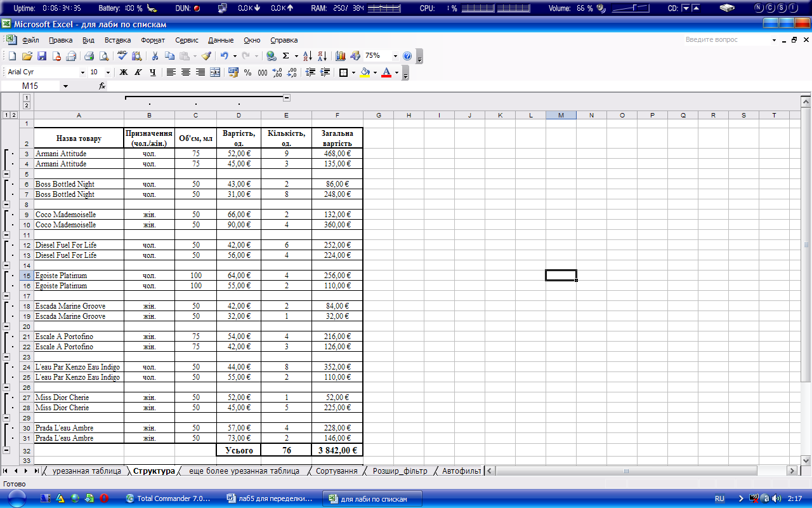
Task: Collapse the whole outline at row 32
Action: [x=6, y=450]
